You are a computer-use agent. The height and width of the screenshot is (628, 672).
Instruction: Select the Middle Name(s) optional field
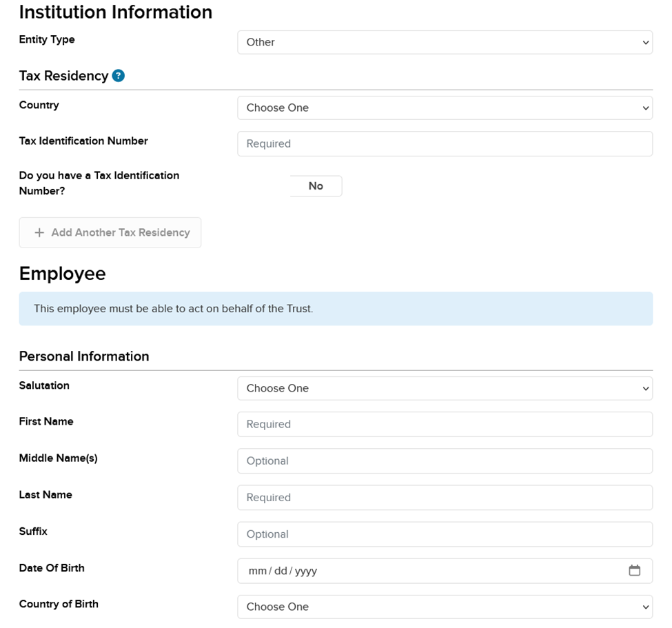(445, 460)
